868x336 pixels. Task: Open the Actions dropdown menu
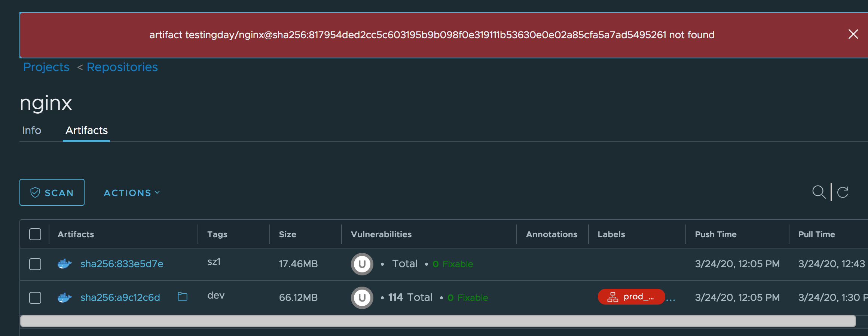132,193
